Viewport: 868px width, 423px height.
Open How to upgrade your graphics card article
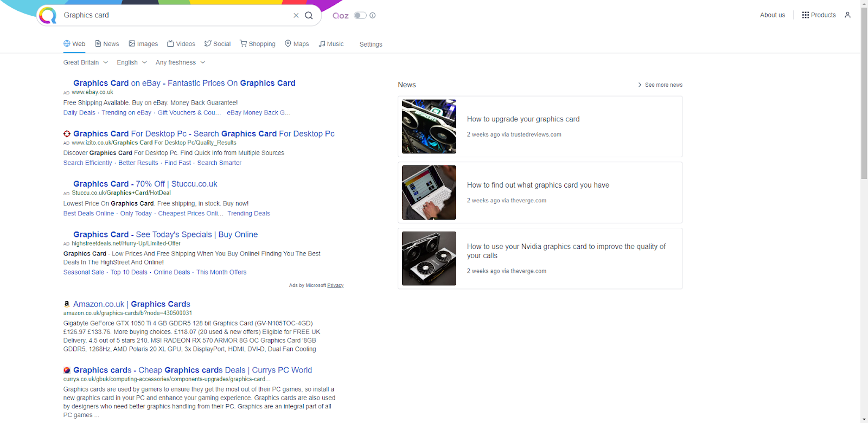(523, 119)
